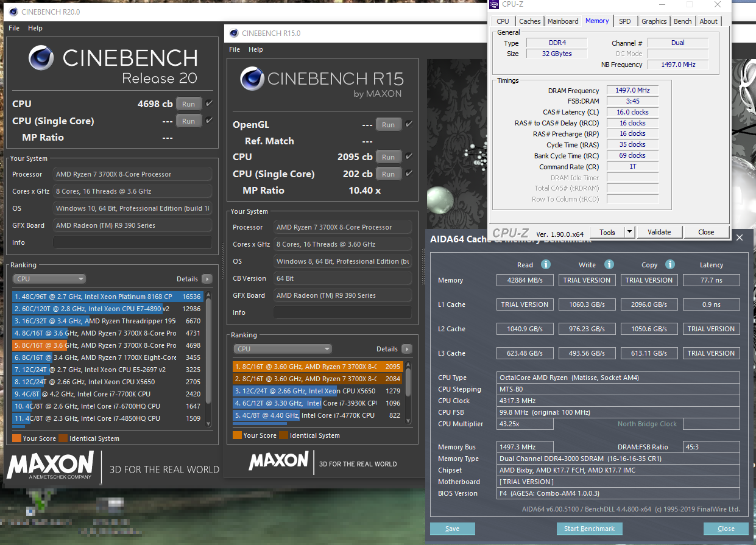The image size is (756, 545).
Task: Select the orange 2095 score bar in R15
Action: click(x=317, y=367)
